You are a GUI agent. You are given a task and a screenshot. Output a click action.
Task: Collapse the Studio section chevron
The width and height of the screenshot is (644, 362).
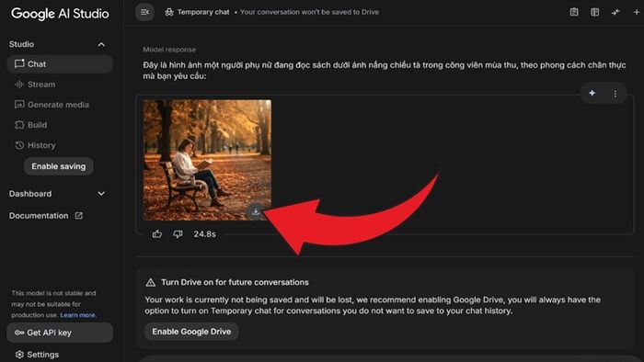[x=101, y=44]
